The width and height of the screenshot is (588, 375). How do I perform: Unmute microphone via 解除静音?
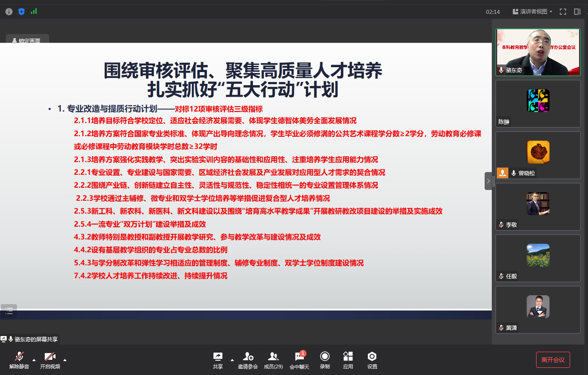(19, 360)
